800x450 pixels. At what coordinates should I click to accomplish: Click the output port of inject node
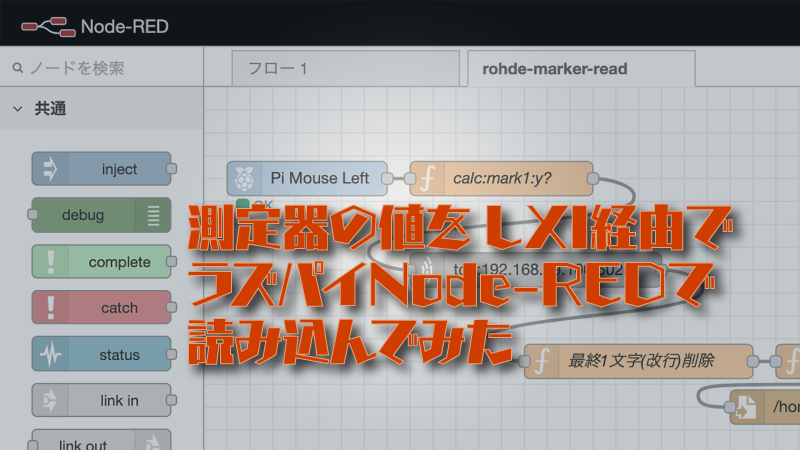[171, 169]
